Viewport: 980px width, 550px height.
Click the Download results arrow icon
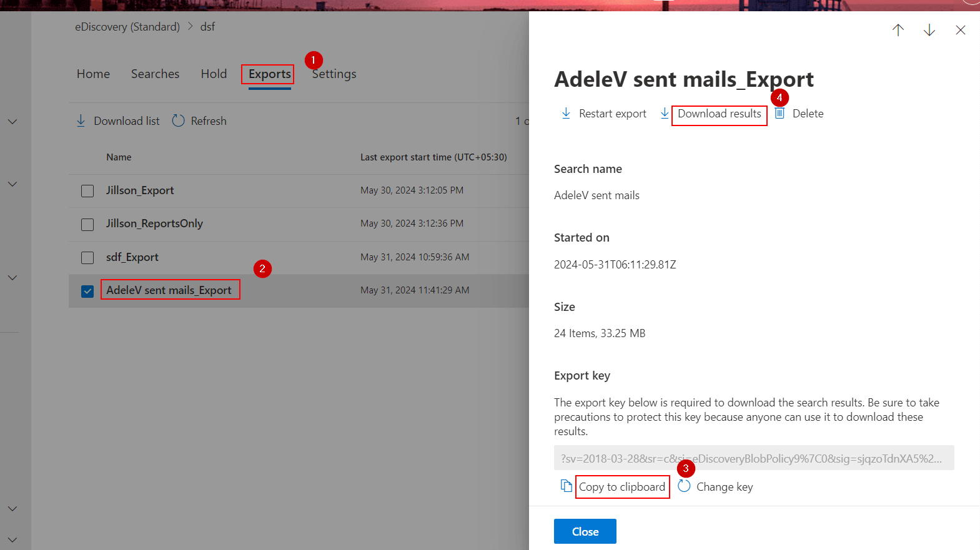point(665,113)
